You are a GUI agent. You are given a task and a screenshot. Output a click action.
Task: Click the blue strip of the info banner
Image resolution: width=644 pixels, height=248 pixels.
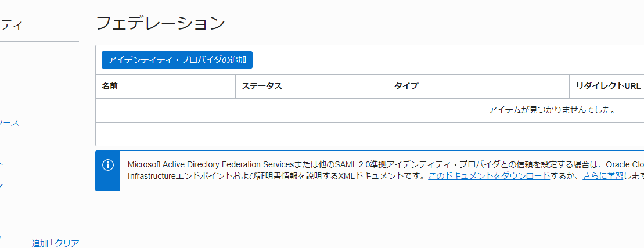(107, 171)
